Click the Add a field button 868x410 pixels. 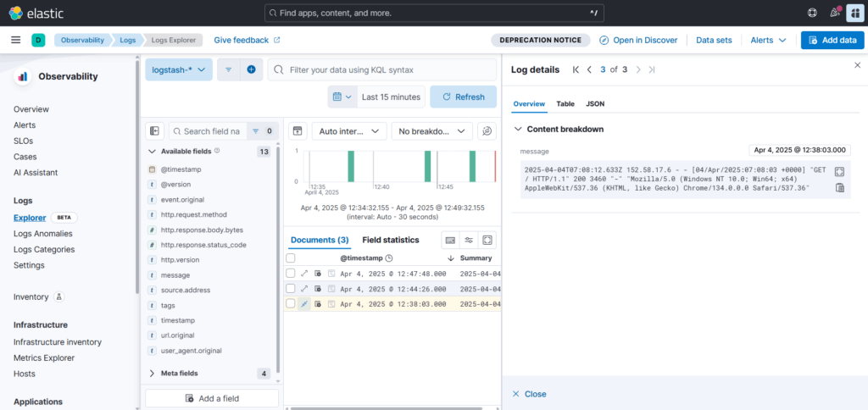point(212,398)
